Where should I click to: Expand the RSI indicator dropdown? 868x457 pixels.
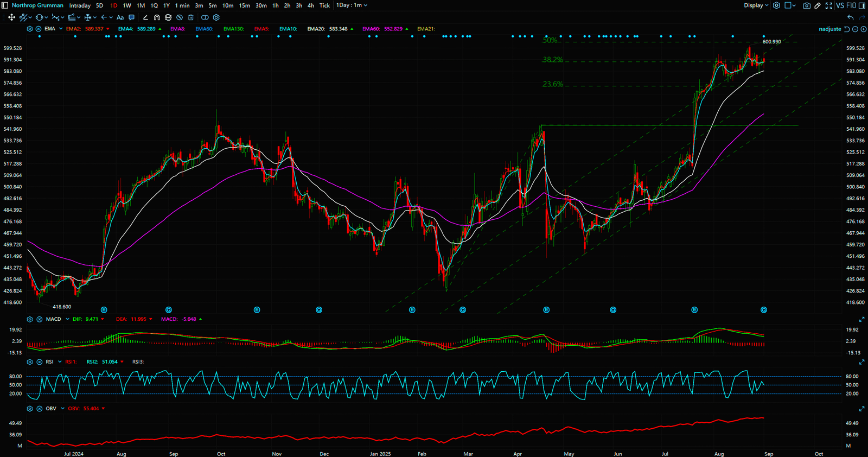(60, 362)
